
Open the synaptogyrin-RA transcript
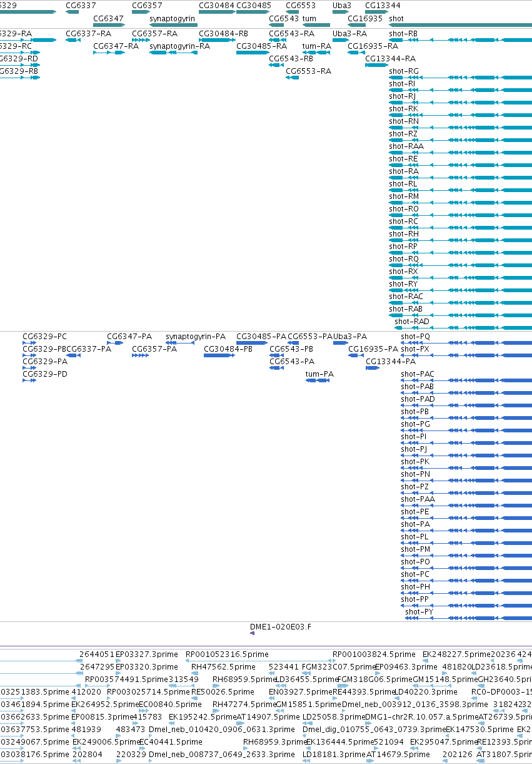point(179,46)
